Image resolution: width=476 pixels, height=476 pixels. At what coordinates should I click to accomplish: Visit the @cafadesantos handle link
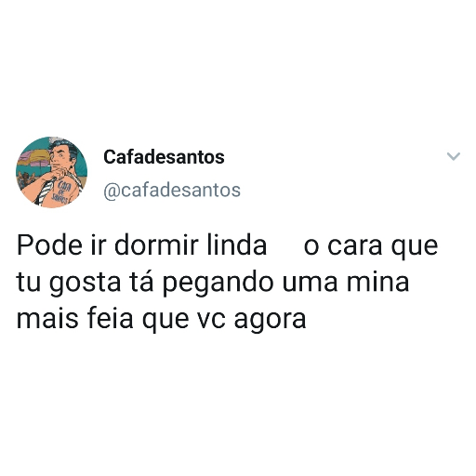coord(172,190)
